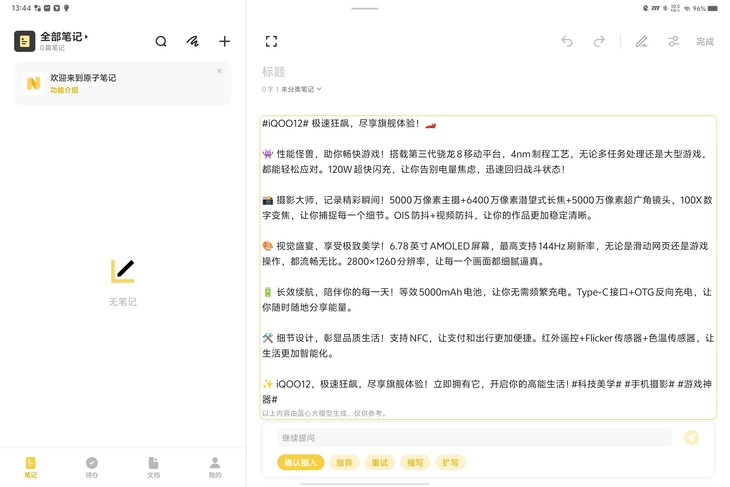The image size is (730, 487).
Task: Tap the 摄影大师 paragraph text
Action: tap(487, 208)
